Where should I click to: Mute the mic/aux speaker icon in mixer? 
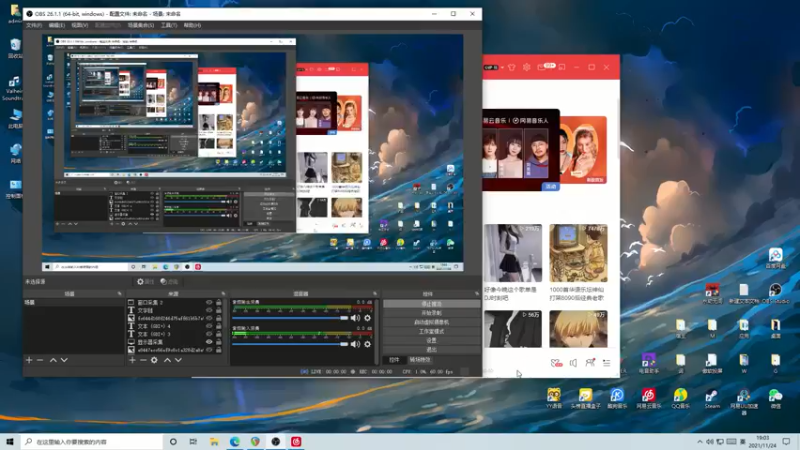click(x=355, y=344)
